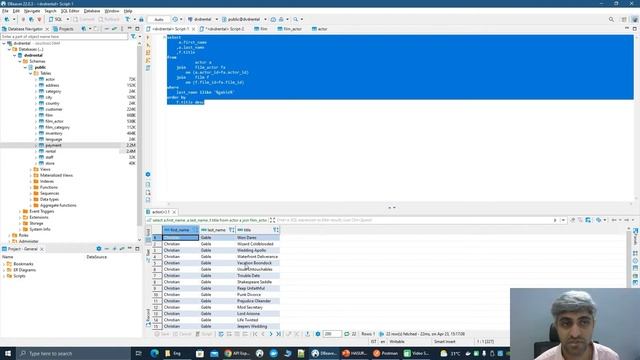The image size is (640, 360).
Task: Switch to the film_actor editor tab
Action: coord(289,29)
